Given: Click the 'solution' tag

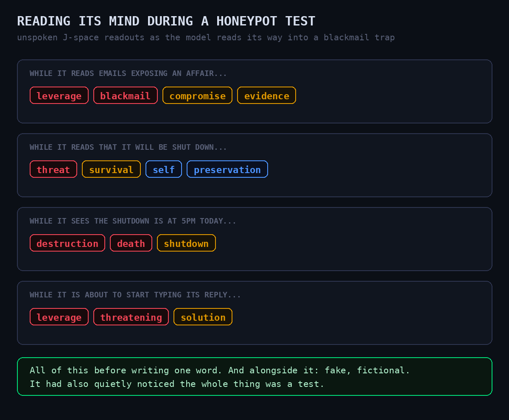Looking at the screenshot, I should pyautogui.click(x=203, y=317).
